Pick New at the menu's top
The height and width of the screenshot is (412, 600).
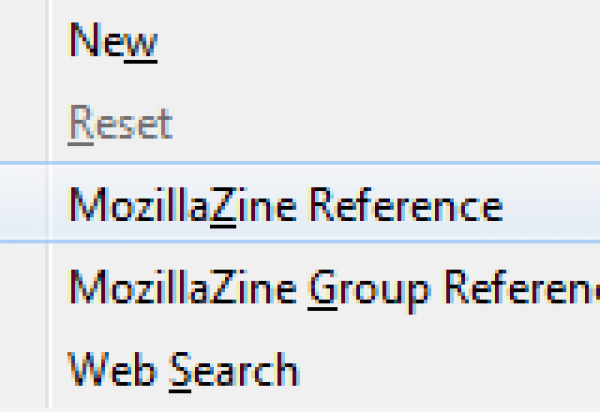coord(113,41)
